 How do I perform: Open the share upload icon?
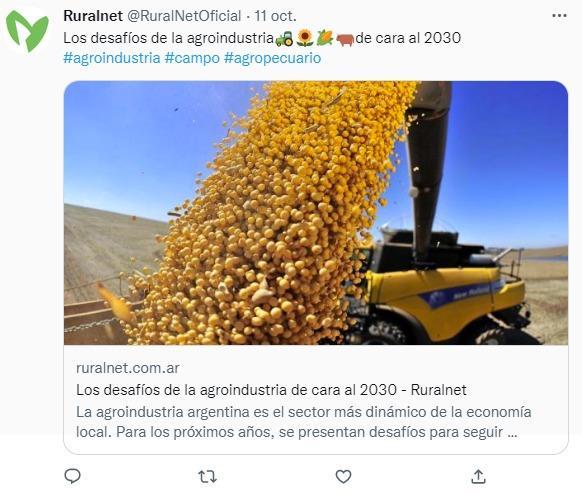[478, 477]
